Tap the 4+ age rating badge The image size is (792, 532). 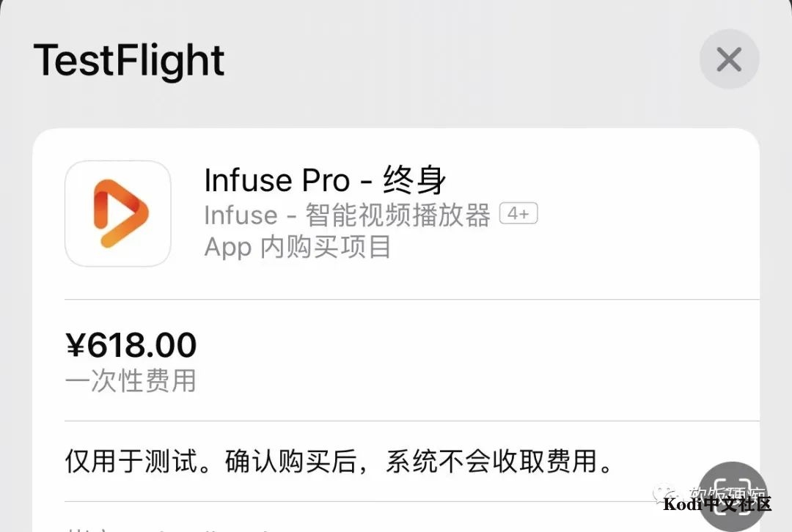point(518,214)
